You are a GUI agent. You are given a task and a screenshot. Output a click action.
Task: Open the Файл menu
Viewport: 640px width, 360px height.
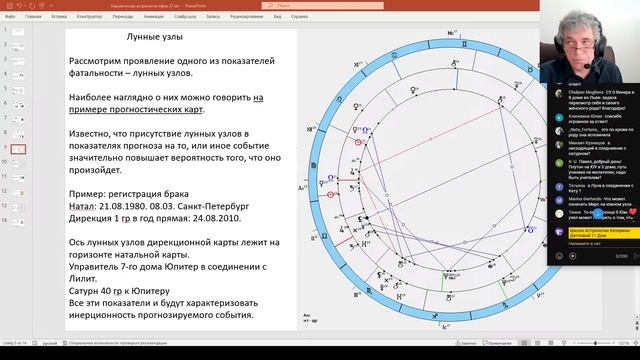point(10,17)
